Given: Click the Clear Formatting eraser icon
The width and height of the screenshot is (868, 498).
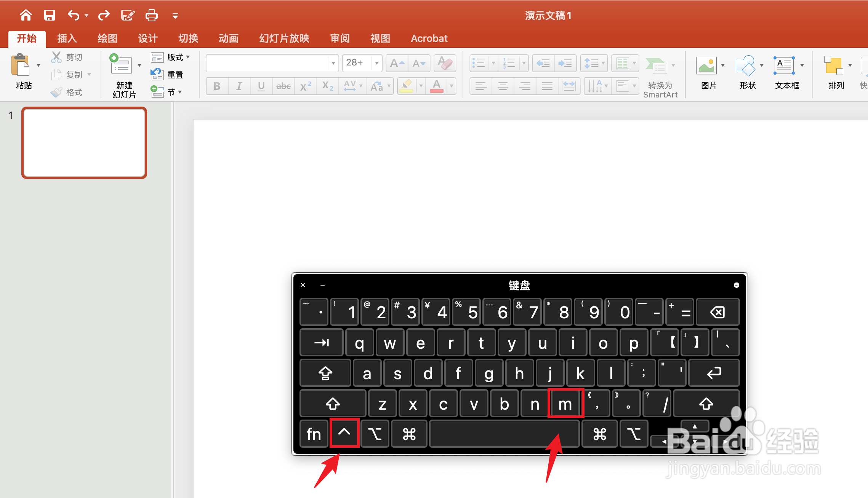Looking at the screenshot, I should tap(445, 63).
